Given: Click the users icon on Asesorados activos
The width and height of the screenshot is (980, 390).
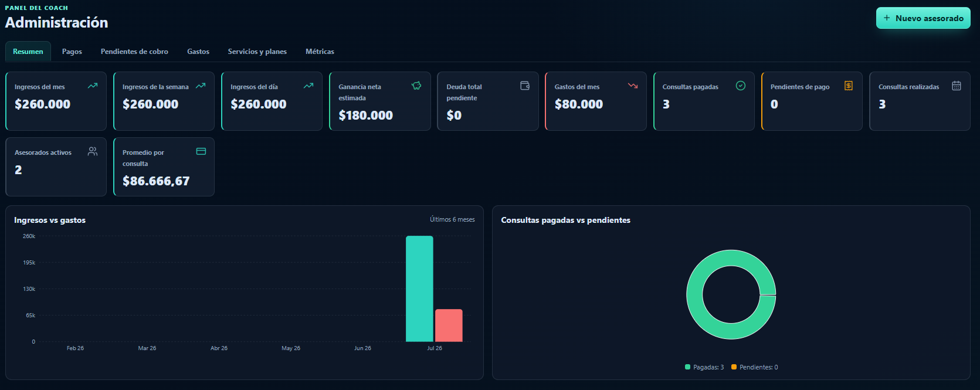Looking at the screenshot, I should [93, 151].
